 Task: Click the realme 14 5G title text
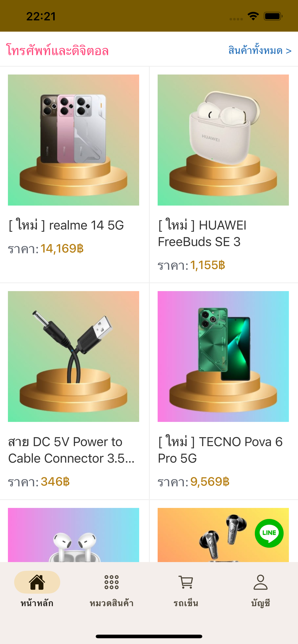[66, 225]
